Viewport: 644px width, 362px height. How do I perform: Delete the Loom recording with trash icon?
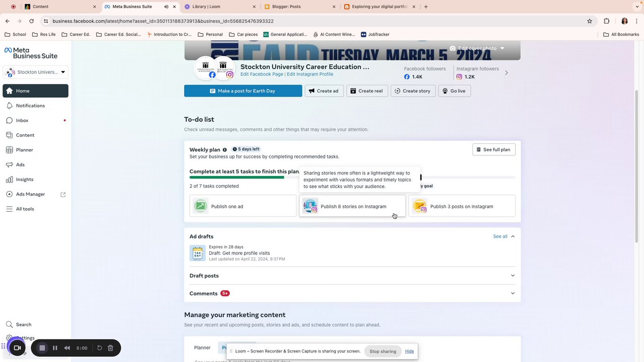tap(111, 348)
